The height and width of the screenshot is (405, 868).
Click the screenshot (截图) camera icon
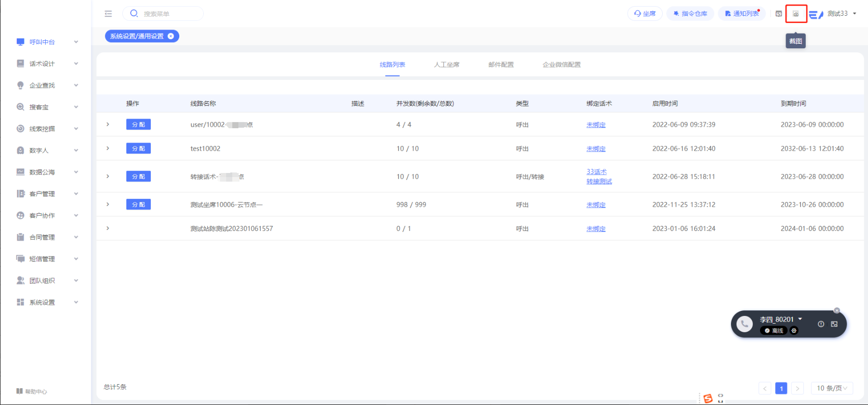pyautogui.click(x=796, y=14)
